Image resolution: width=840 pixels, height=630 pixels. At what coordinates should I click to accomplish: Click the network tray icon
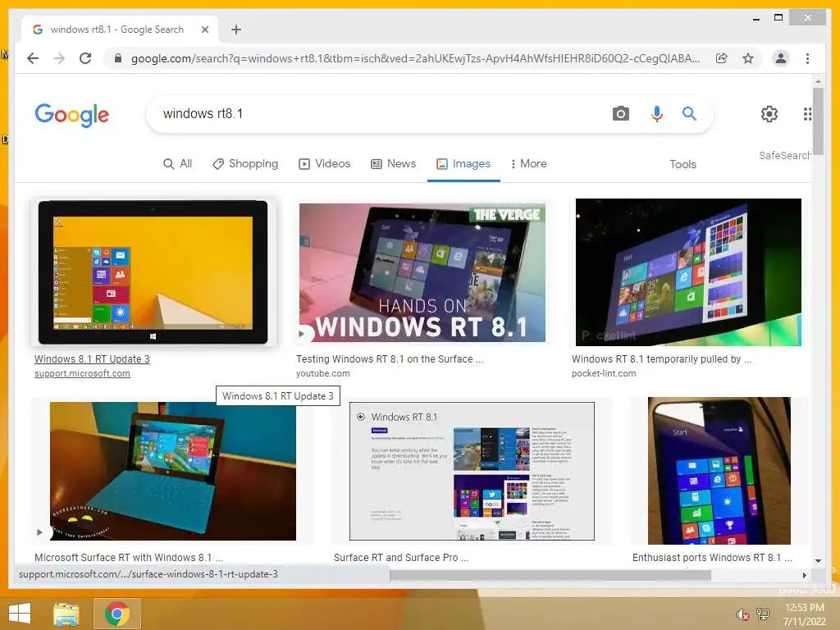tap(763, 614)
